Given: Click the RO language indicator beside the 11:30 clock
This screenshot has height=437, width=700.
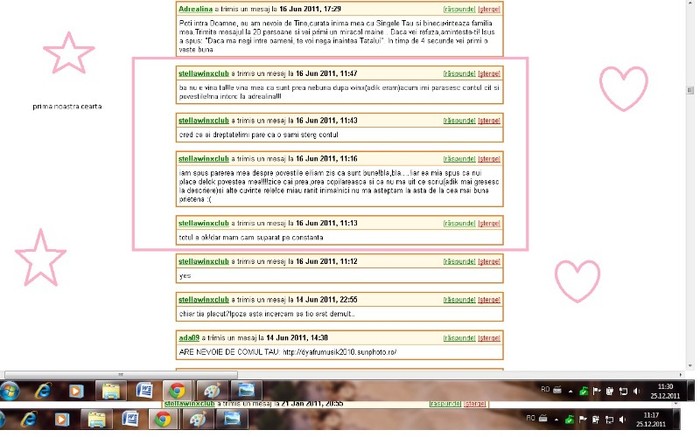Looking at the screenshot, I should click(x=545, y=390).
